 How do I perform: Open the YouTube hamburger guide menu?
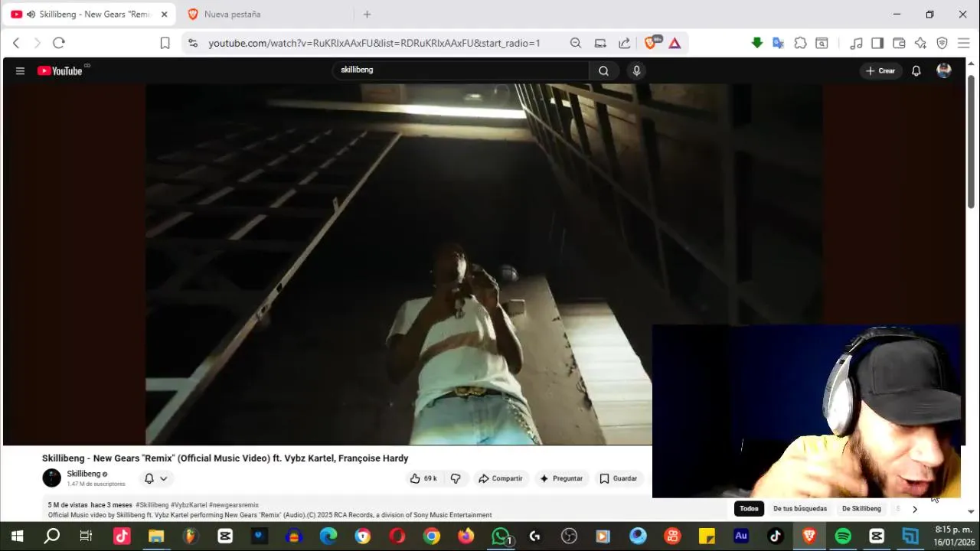click(x=20, y=70)
